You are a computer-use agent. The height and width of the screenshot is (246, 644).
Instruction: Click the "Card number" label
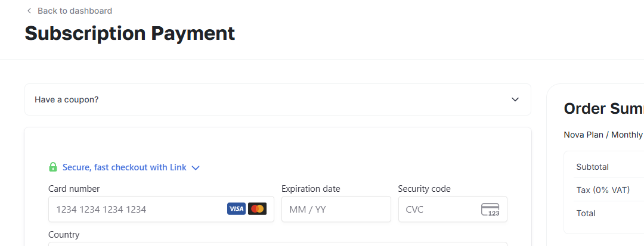click(x=74, y=189)
